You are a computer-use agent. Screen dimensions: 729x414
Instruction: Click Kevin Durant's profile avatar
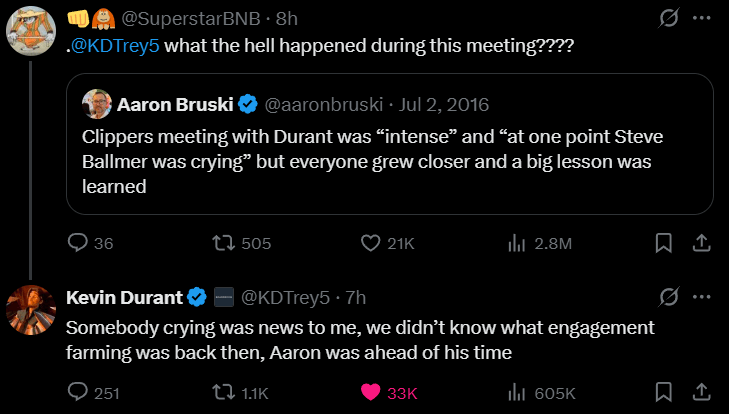pyautogui.click(x=31, y=310)
